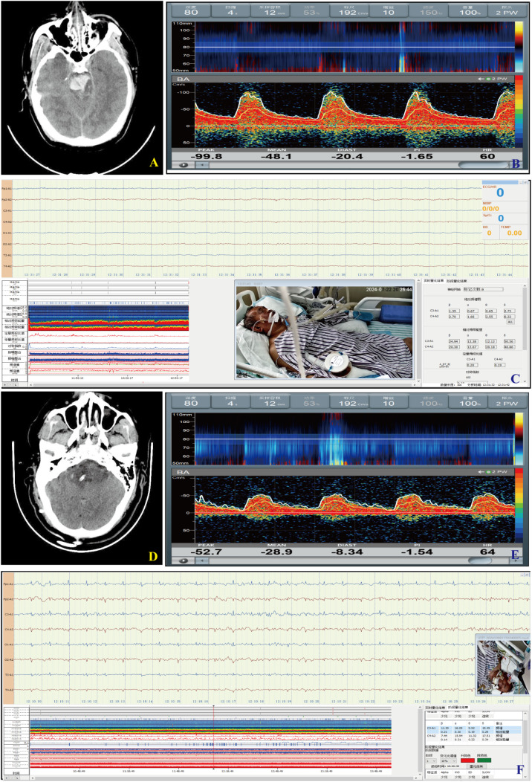Screen dimensions: 532x782
Task: Click the red vertical time marker in lower trend chart
Action: pos(213,737)
